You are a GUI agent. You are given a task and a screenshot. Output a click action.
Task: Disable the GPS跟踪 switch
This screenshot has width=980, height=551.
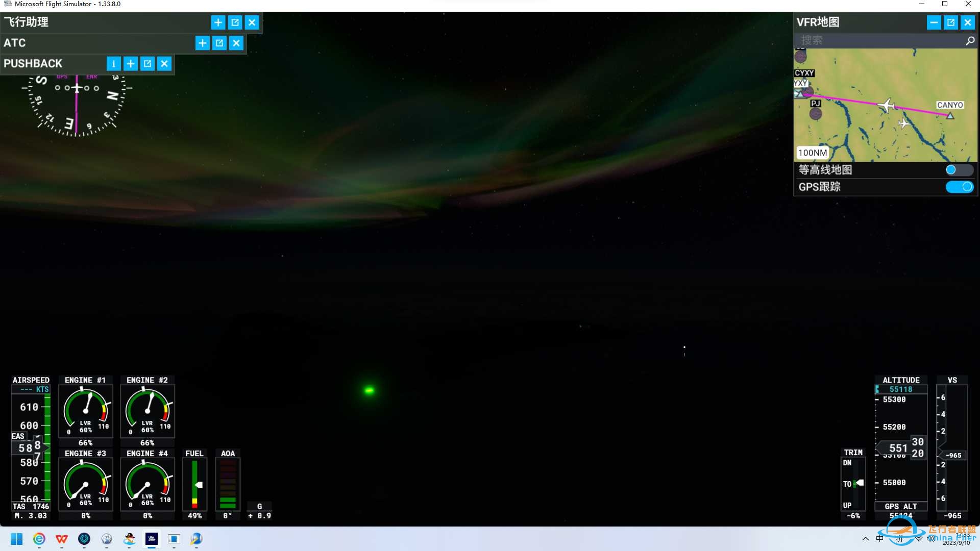(959, 187)
